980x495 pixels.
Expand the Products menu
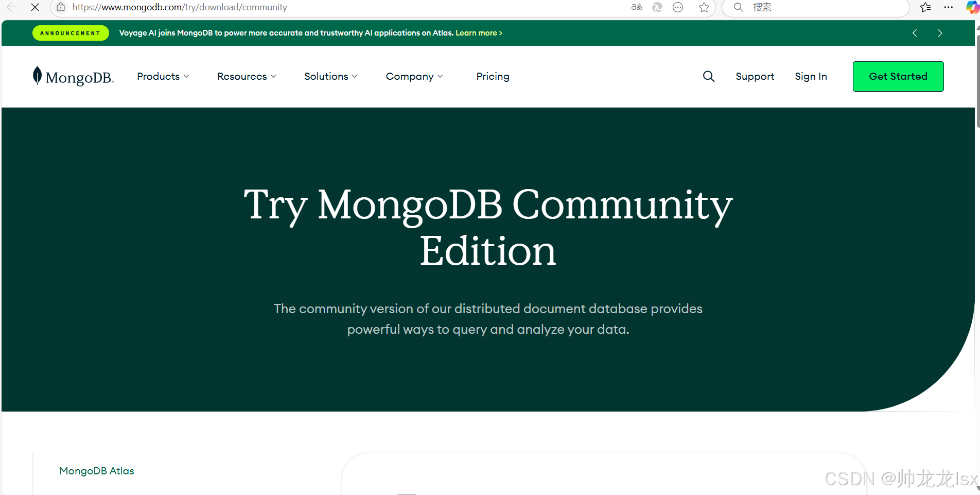tap(163, 76)
